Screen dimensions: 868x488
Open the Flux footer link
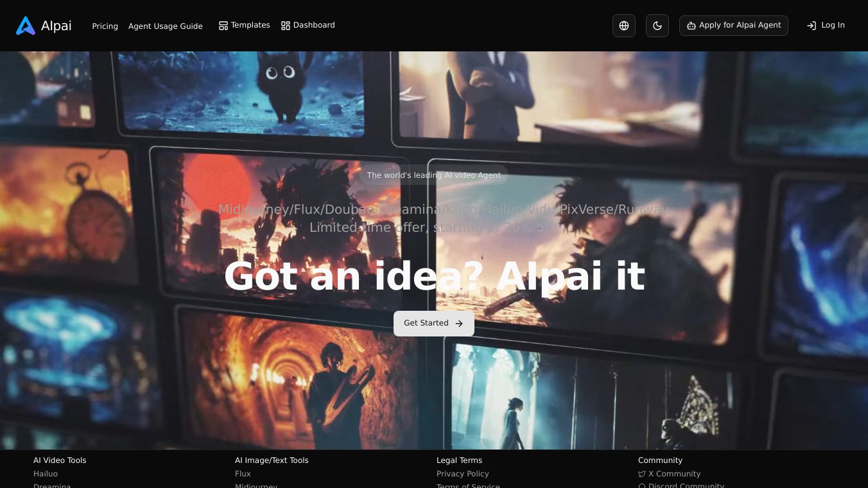pos(243,474)
